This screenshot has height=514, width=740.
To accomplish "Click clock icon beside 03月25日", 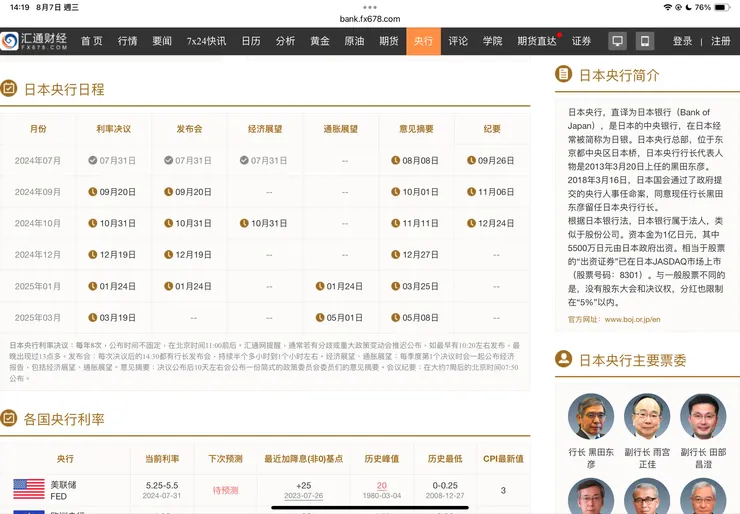I will [395, 286].
